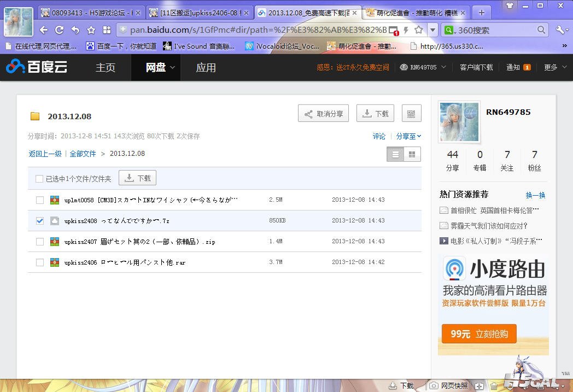
Task: Open the RN649785 account dropdown
Action: [423, 67]
